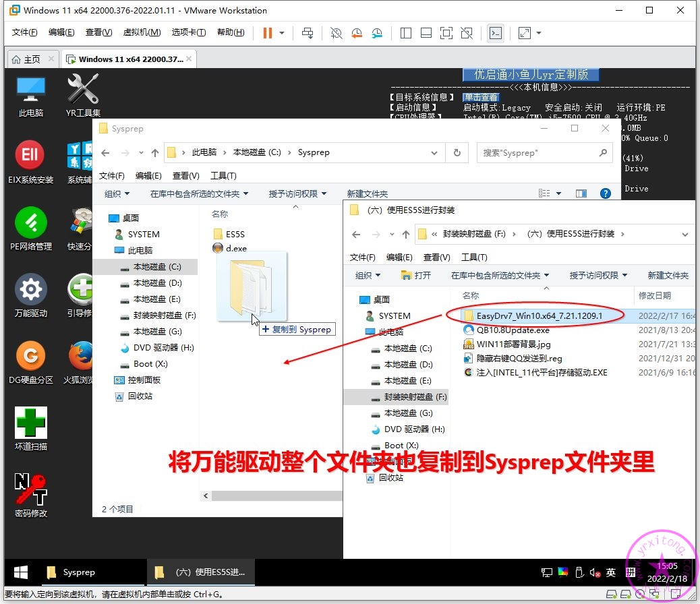Viewport: 700px width, 604px height.
Task: Click the search magnifier in Sysprep window
Action: pyautogui.click(x=603, y=152)
